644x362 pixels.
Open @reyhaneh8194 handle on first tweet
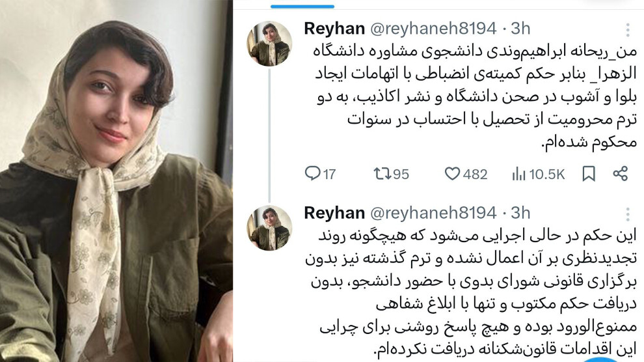coord(433,29)
